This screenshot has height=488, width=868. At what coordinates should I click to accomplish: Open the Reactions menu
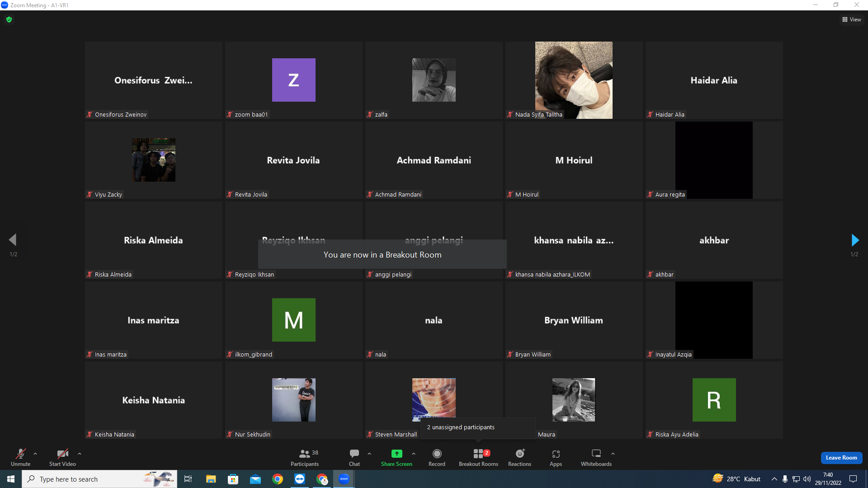pos(520,457)
